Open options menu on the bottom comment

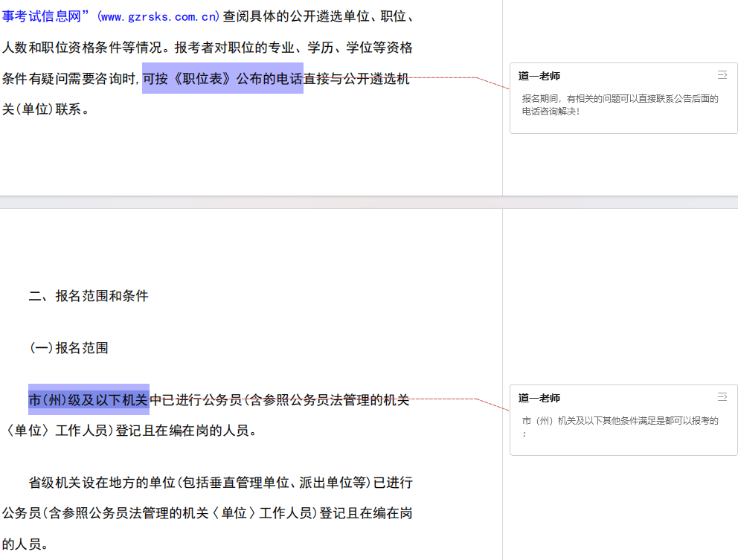[722, 397]
